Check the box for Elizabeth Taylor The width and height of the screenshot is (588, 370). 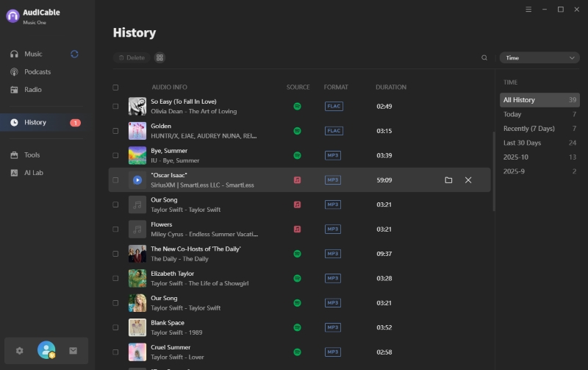[x=115, y=279]
